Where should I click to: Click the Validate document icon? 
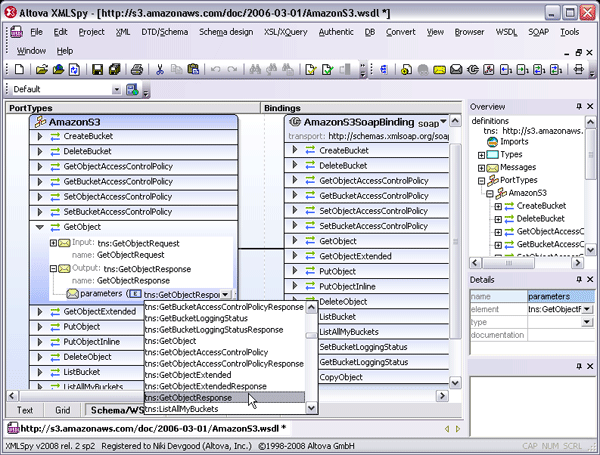pyautogui.click(x=328, y=70)
